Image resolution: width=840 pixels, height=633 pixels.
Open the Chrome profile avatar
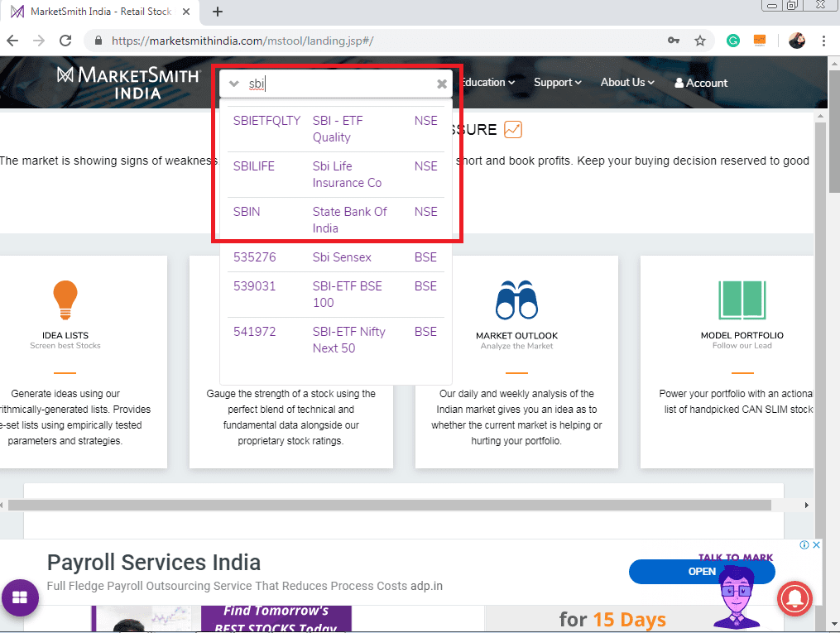[797, 41]
